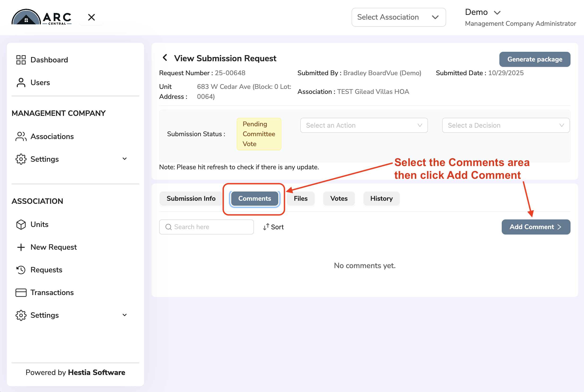Click the arrow inside Add Comment button
The width and height of the screenshot is (584, 392).
[x=559, y=227]
